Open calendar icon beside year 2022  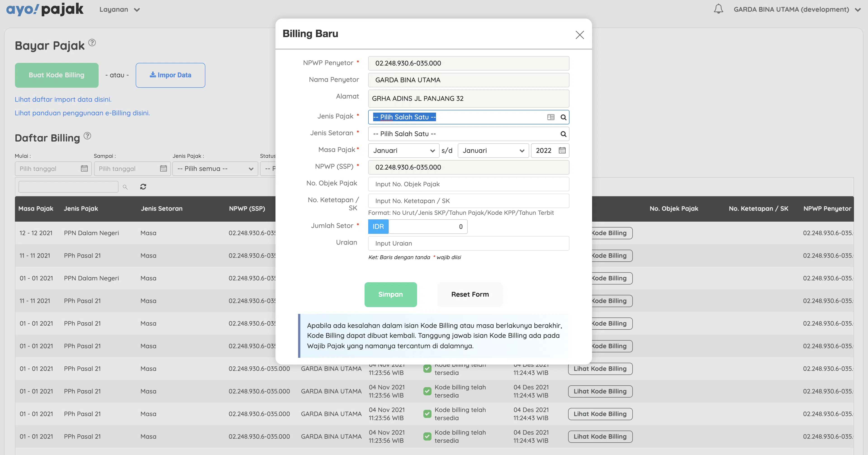click(x=562, y=150)
